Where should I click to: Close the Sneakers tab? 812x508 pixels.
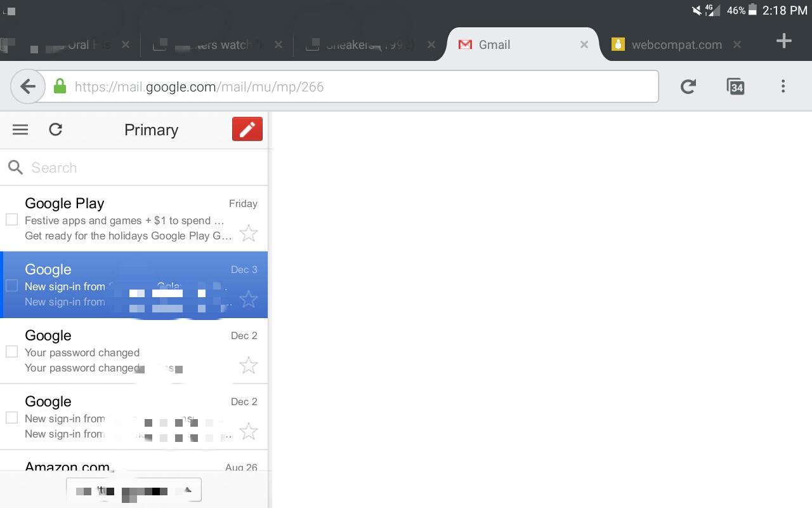[431, 44]
